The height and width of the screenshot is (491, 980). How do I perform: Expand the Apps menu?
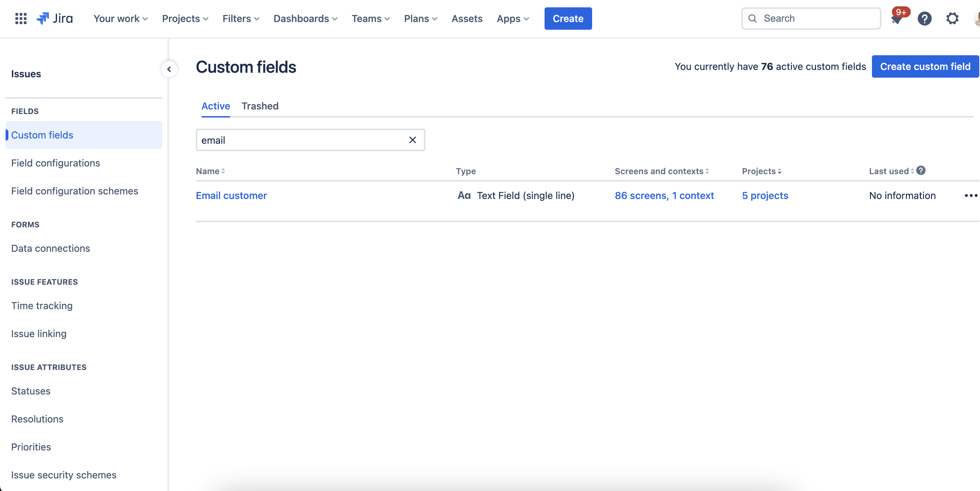click(x=512, y=18)
